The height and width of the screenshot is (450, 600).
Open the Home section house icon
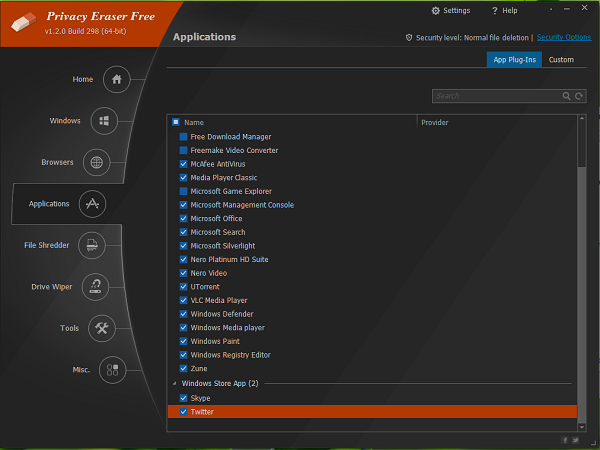pyautogui.click(x=117, y=80)
